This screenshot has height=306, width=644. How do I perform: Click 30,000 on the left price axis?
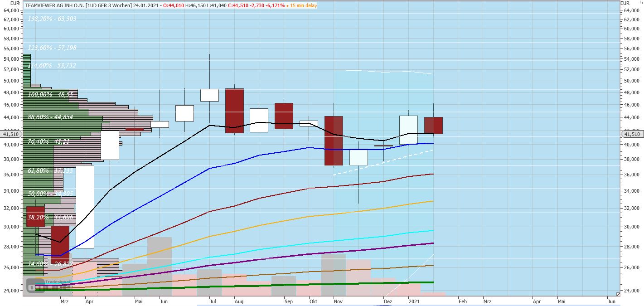(11, 227)
